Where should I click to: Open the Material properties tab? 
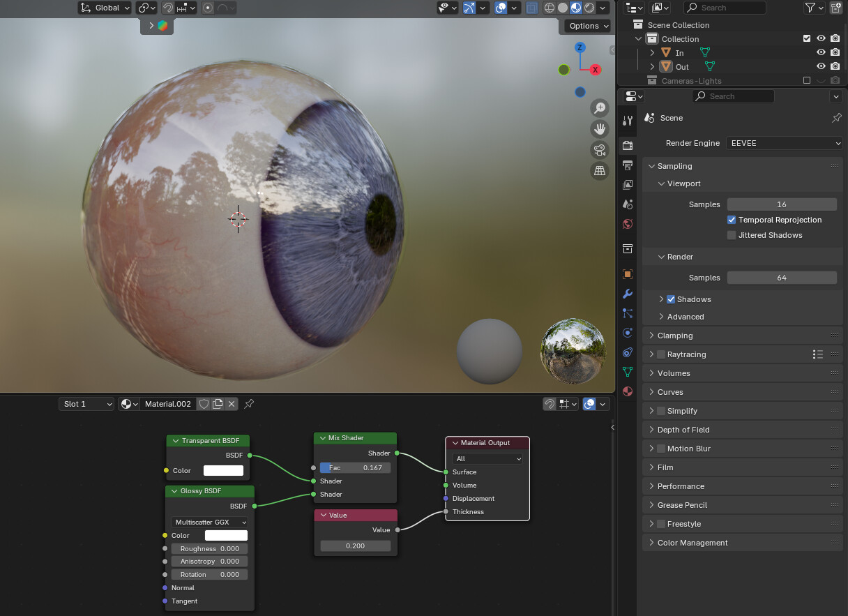coord(628,391)
